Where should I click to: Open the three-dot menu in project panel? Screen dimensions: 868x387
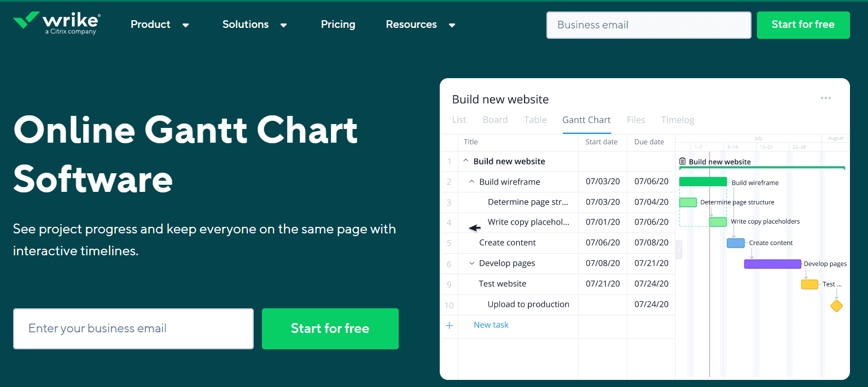coord(825,98)
